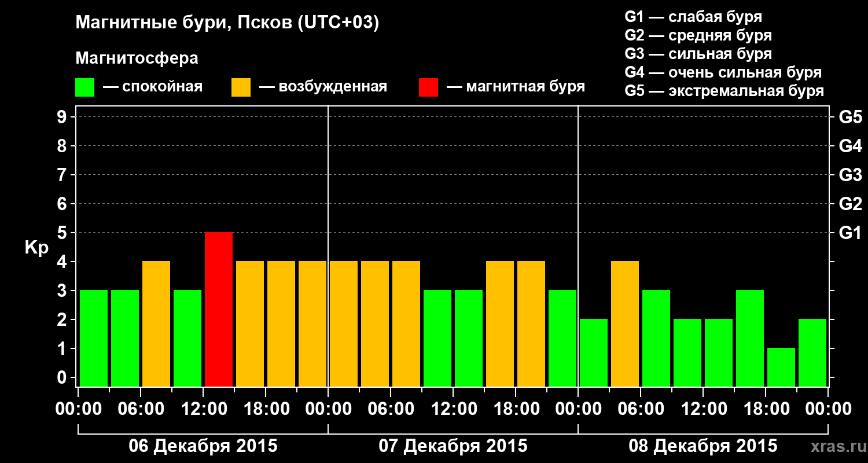Click the 'Магнитные бури, Псков (UTC+03)' chart title
The image size is (868, 463).
tap(227, 24)
